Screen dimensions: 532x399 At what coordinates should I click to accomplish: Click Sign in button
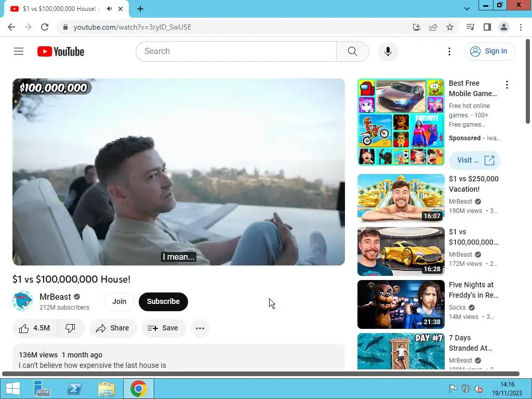coord(489,51)
